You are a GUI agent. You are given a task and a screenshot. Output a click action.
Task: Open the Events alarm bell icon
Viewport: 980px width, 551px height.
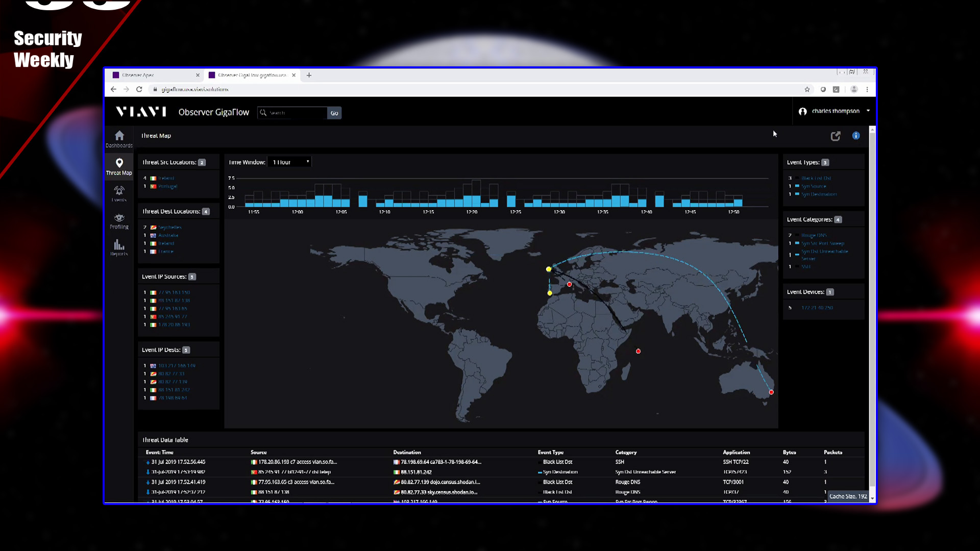(x=119, y=191)
